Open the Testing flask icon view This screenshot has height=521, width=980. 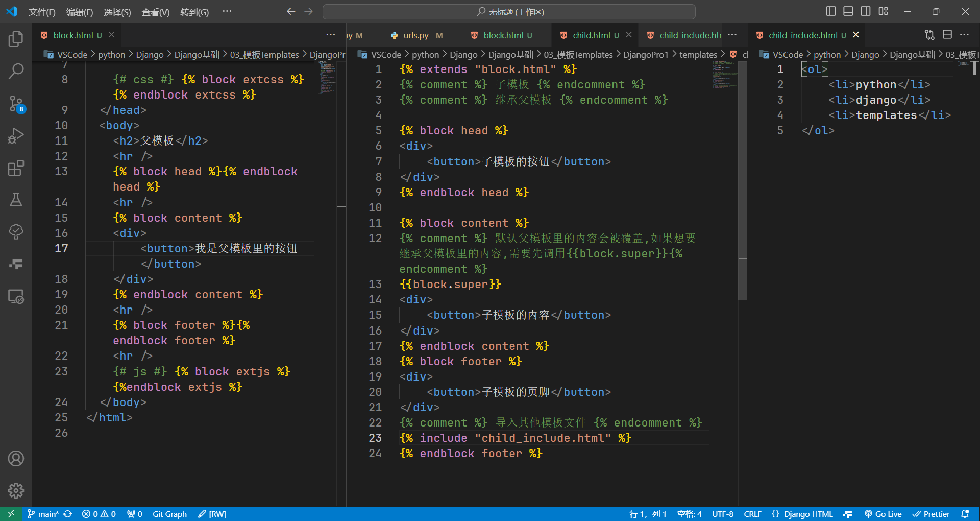[x=16, y=200]
